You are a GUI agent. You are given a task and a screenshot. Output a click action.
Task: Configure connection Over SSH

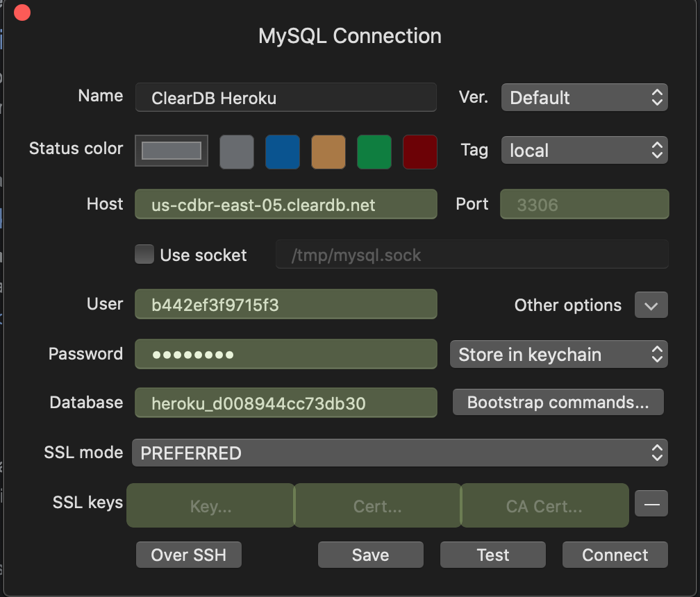[x=188, y=555]
